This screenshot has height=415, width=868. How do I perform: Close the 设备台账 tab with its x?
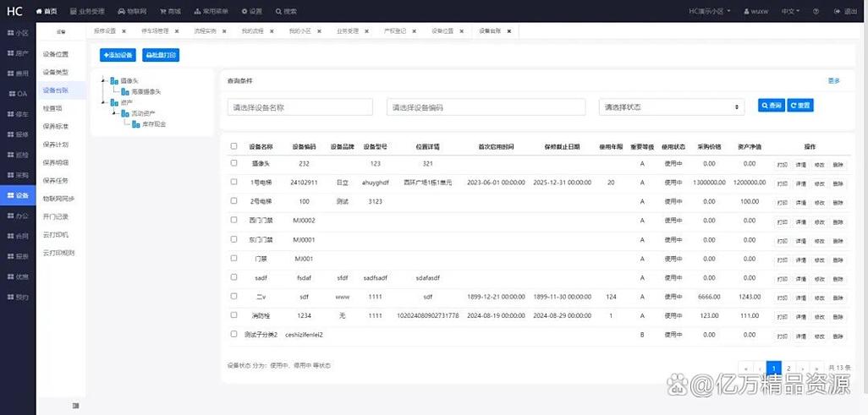click(x=508, y=31)
